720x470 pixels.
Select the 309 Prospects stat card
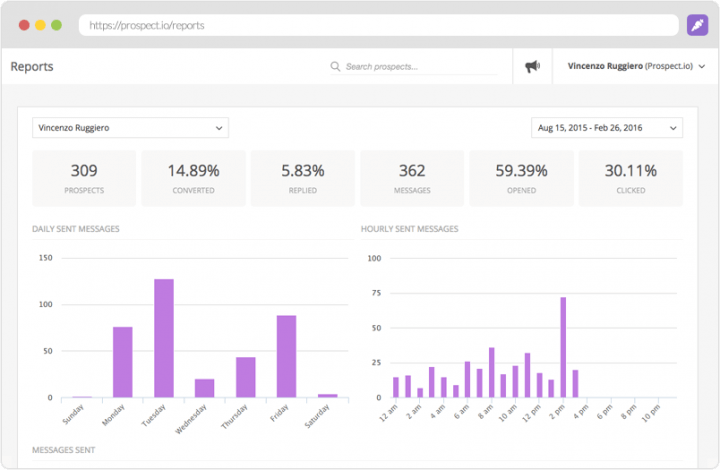[84, 178]
